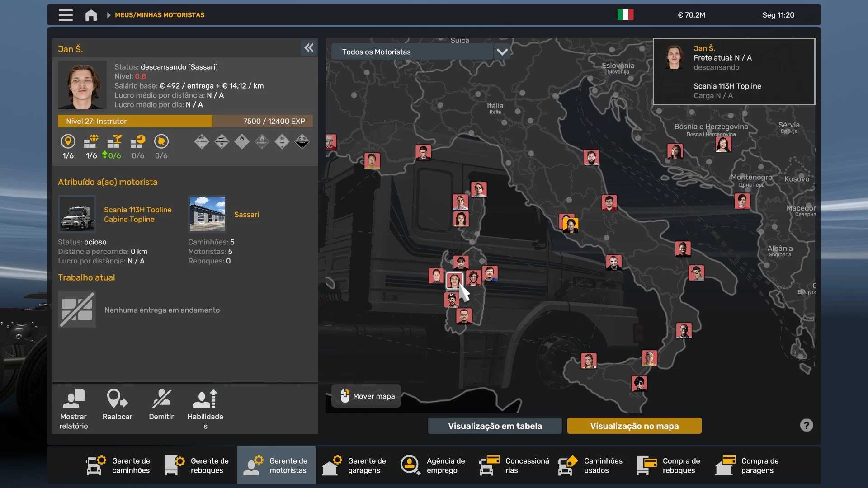This screenshot has width=868, height=488.
Task: Open the hamburger main menu
Action: [66, 15]
